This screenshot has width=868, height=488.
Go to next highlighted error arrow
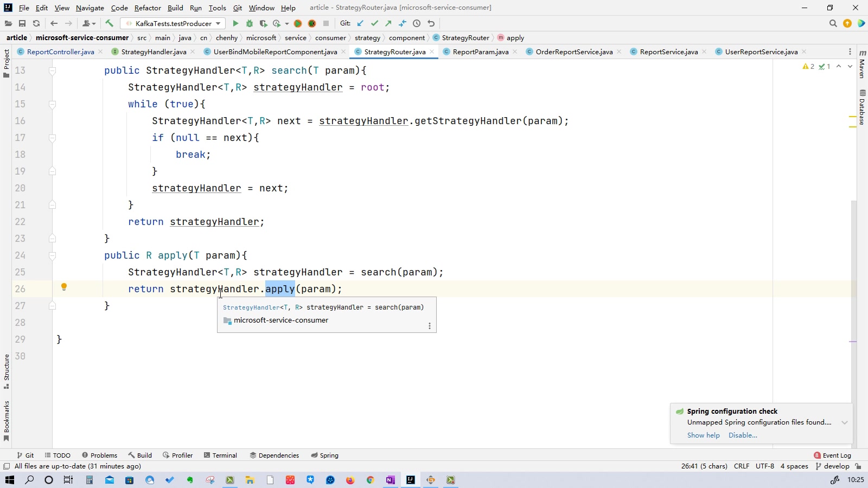(850, 66)
